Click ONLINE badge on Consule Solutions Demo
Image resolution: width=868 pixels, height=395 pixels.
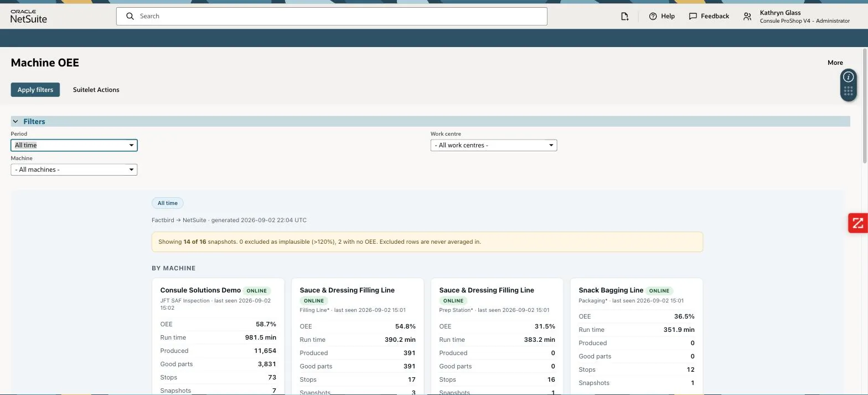point(257,290)
